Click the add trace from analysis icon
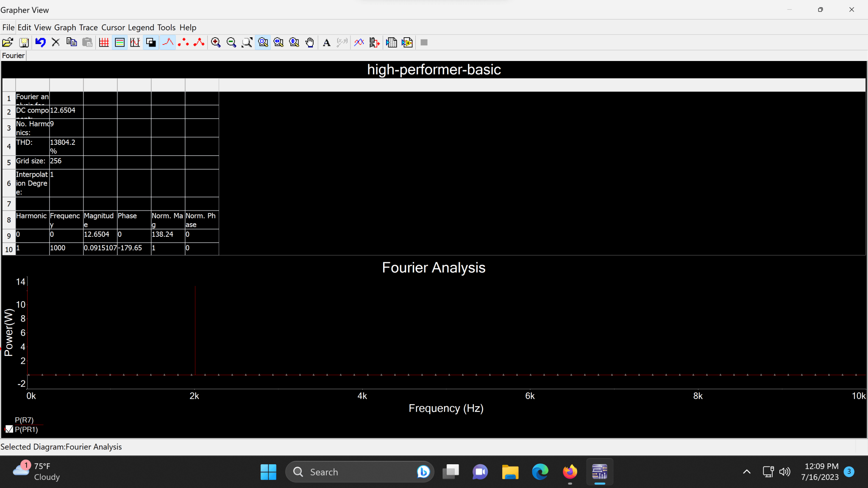The image size is (868, 488). (375, 42)
